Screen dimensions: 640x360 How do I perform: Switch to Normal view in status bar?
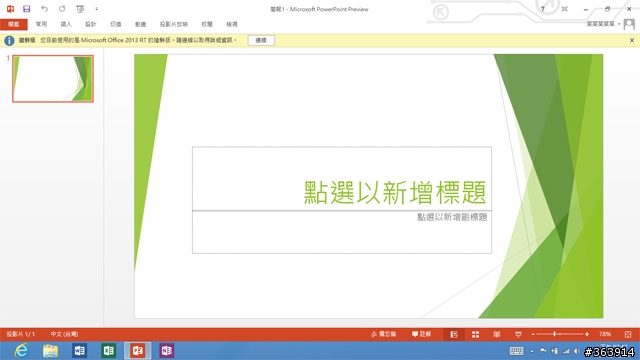(x=454, y=334)
